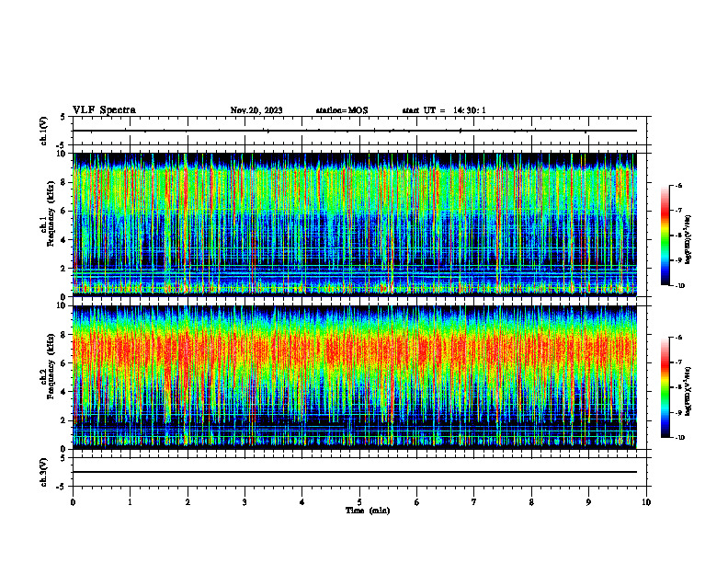The image size is (728, 563).
Task: Click time axis tick label '5'
Action: click(x=359, y=502)
